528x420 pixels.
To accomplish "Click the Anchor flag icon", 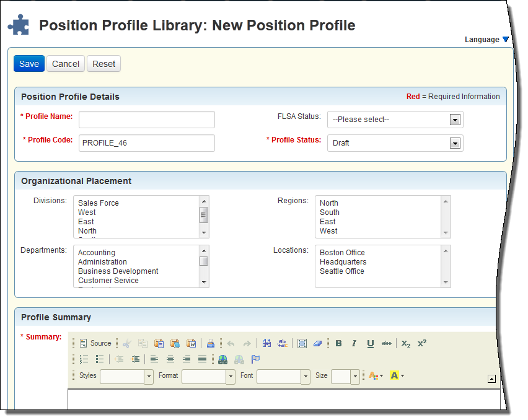I will click(255, 359).
